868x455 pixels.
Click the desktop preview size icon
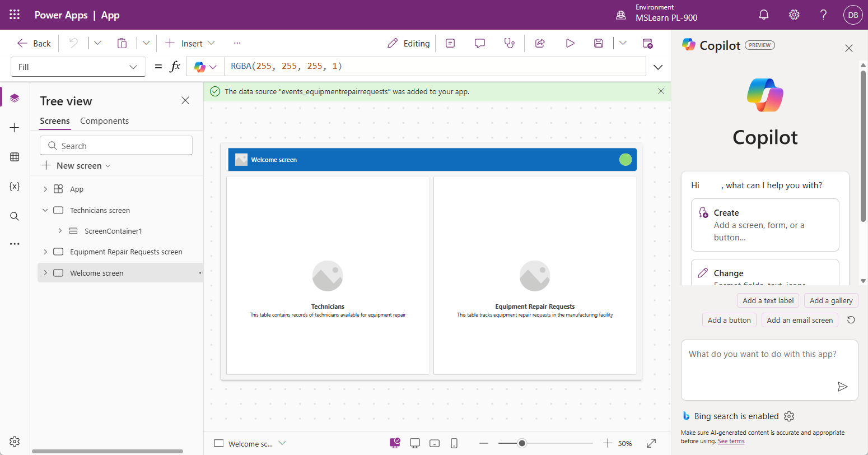coord(415,443)
